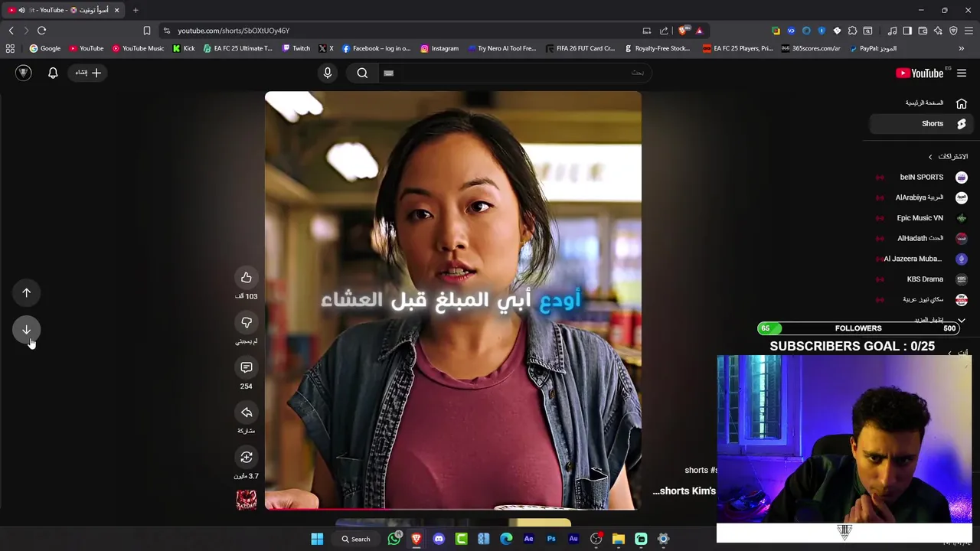Open the comments showing 254
Image resolution: width=980 pixels, height=551 pixels.
coord(246,368)
